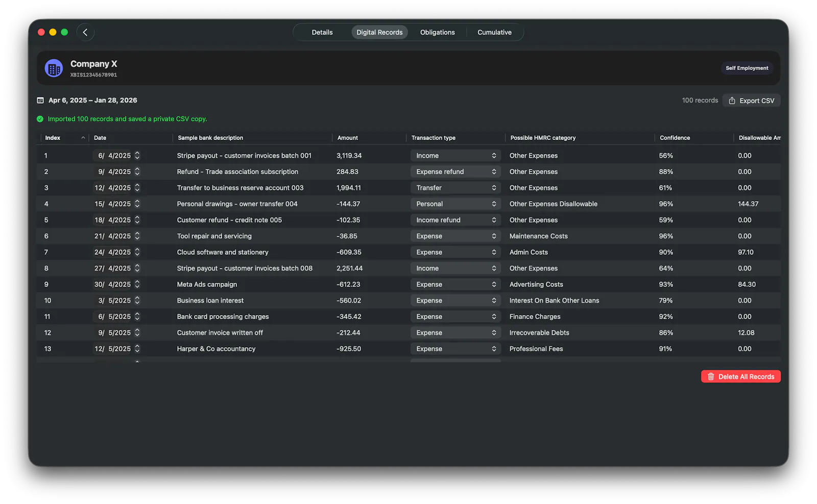Screen dimensions: 817x504
Task: Select 'Harper & Co accountancy' description
Action: (x=216, y=349)
